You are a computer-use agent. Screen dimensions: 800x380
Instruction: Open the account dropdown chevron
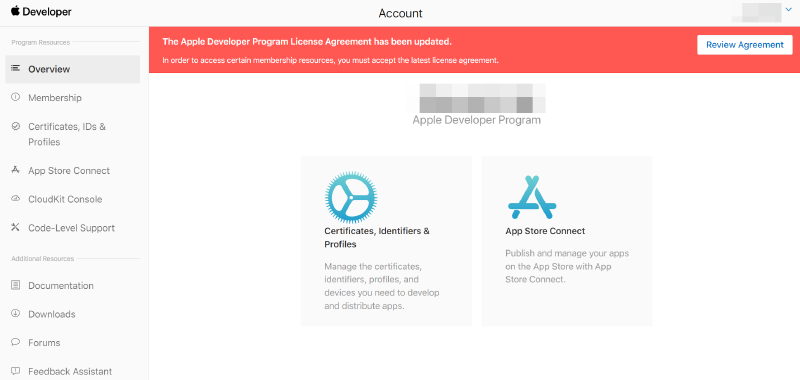[789, 9]
